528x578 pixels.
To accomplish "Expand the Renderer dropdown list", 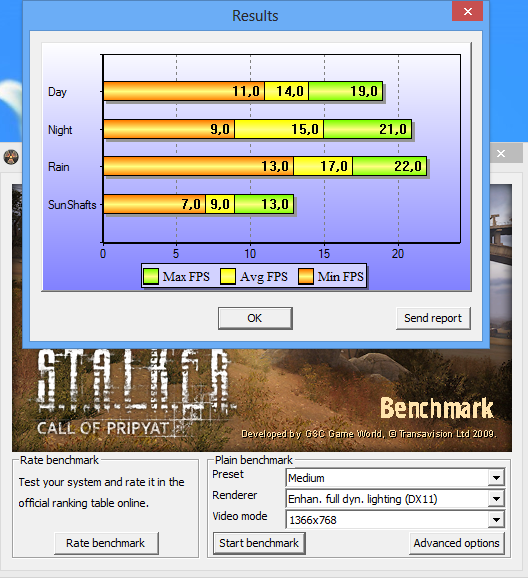I will tap(496, 499).
